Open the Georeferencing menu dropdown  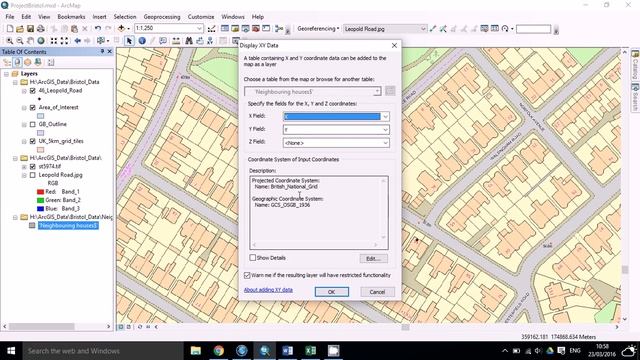tap(318, 29)
